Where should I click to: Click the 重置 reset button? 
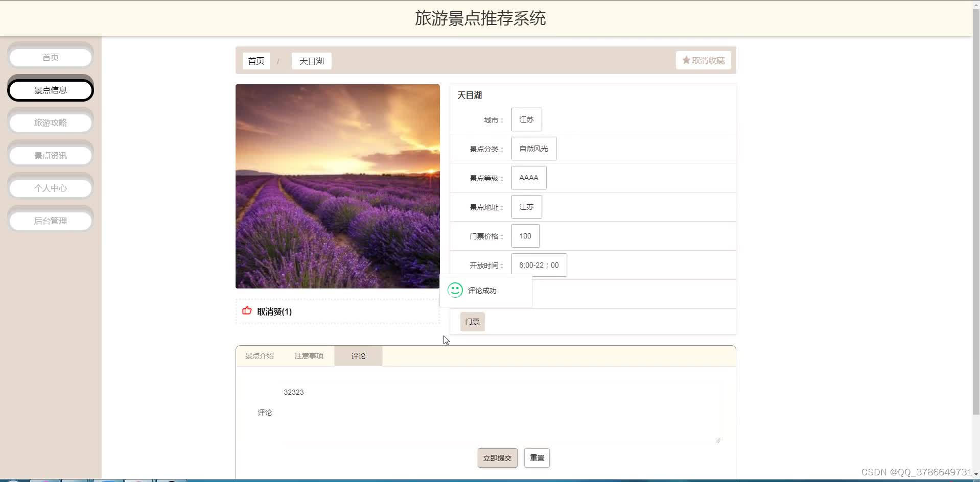tap(537, 458)
